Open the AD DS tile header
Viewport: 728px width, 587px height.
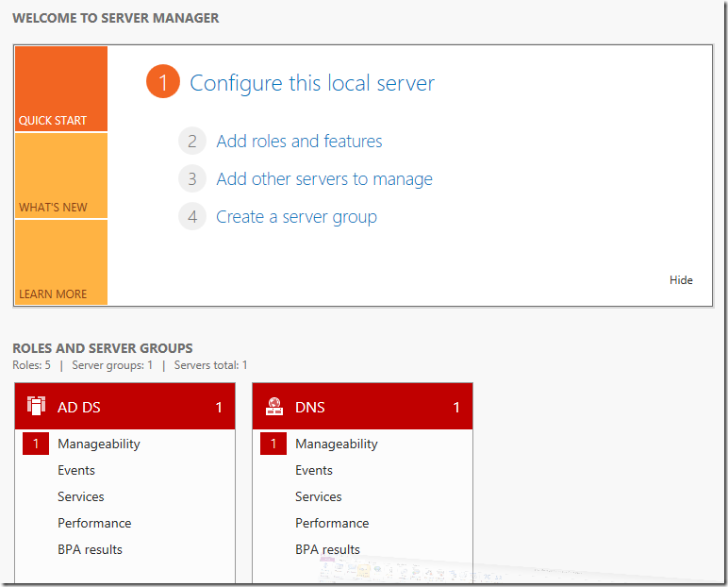tap(124, 408)
